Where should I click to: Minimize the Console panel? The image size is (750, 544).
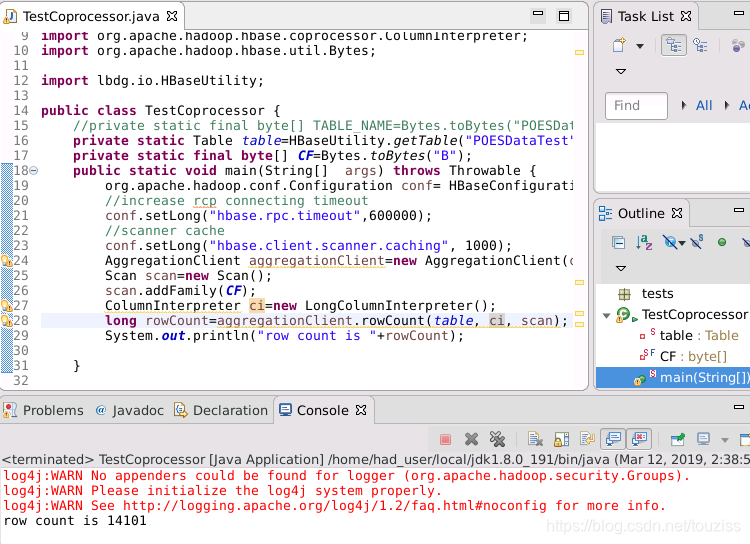coord(739,407)
